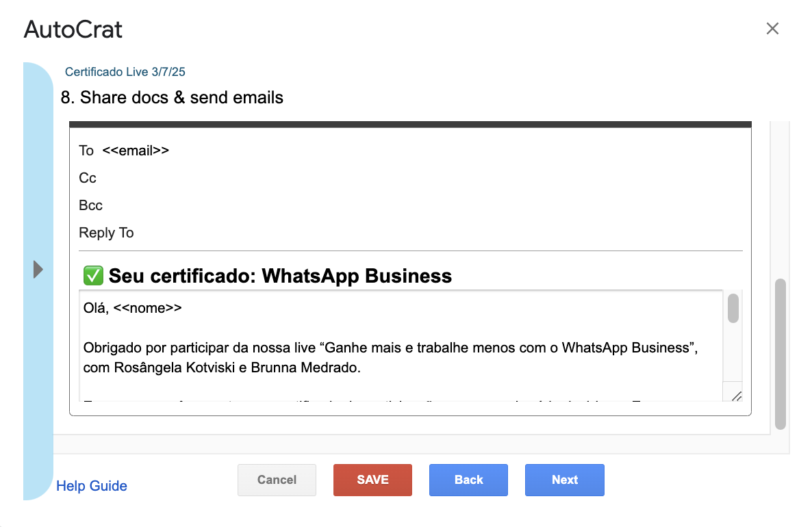Click the AutoCrat title text
812x527 pixels.
pyautogui.click(x=73, y=29)
